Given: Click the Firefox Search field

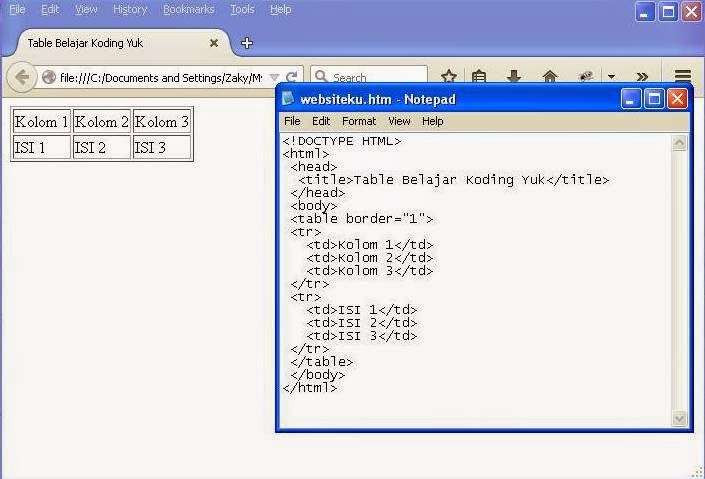Looking at the screenshot, I should point(369,76).
